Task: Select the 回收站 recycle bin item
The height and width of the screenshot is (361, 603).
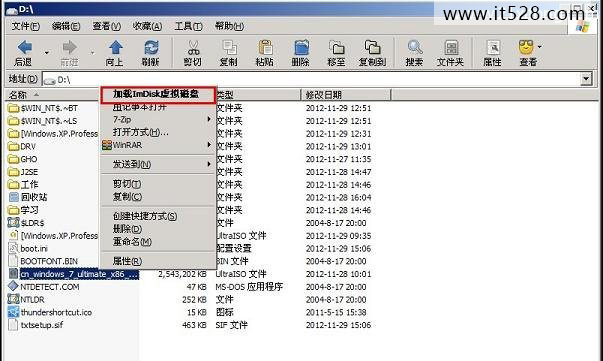Action: (28, 197)
